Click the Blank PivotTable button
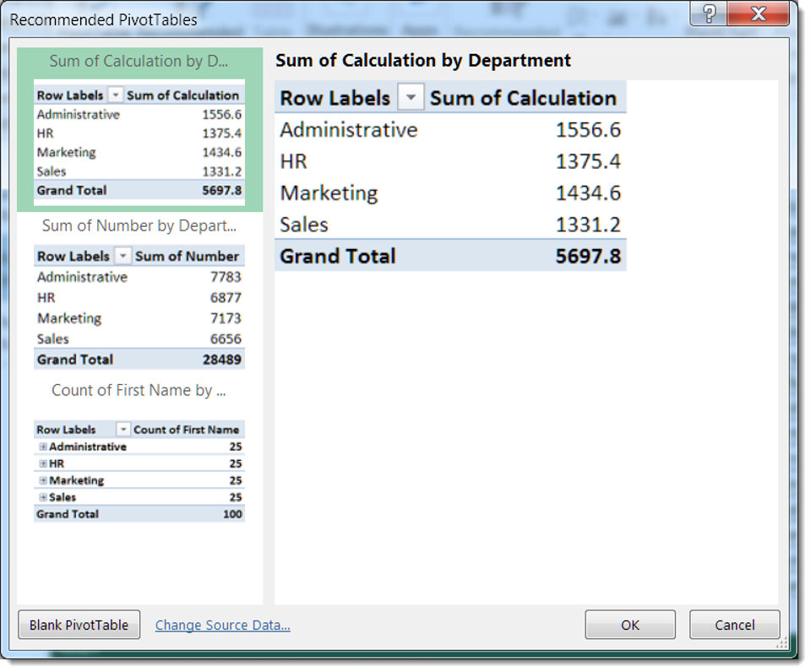This screenshot has width=811, height=672. [79, 625]
